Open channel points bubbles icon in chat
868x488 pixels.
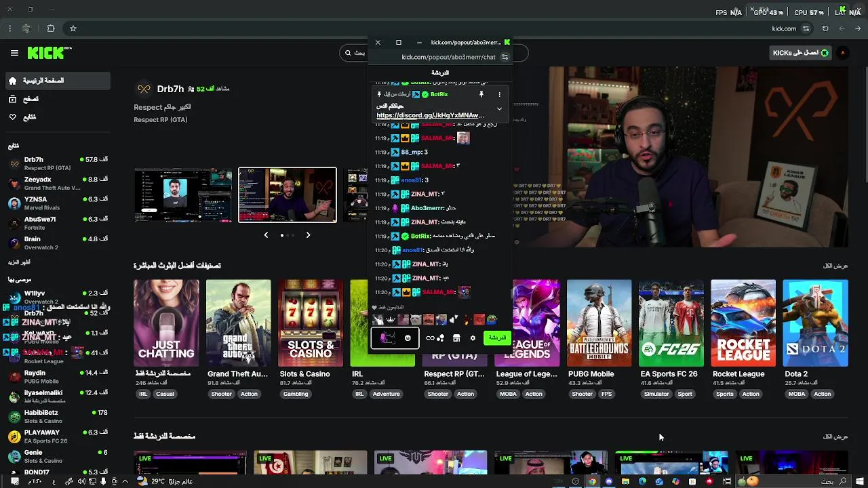[441, 338]
